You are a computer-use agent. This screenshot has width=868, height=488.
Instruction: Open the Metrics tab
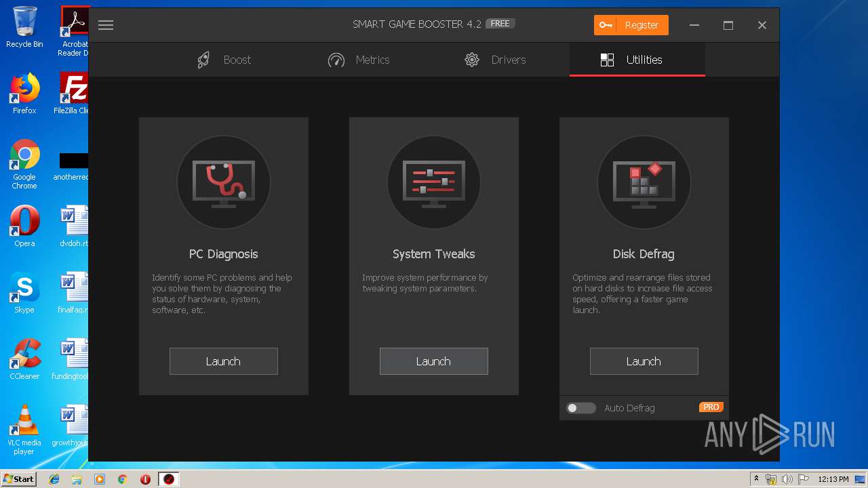[359, 60]
